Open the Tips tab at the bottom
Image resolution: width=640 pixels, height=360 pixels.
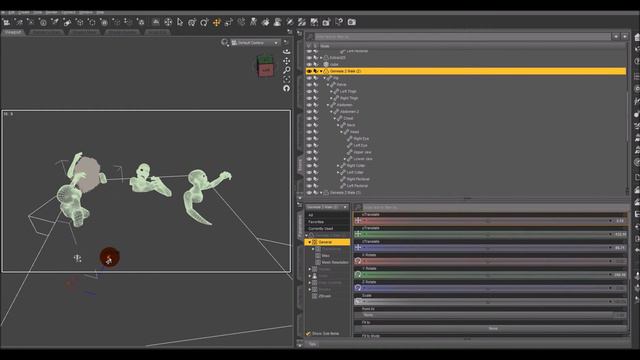tap(312, 344)
